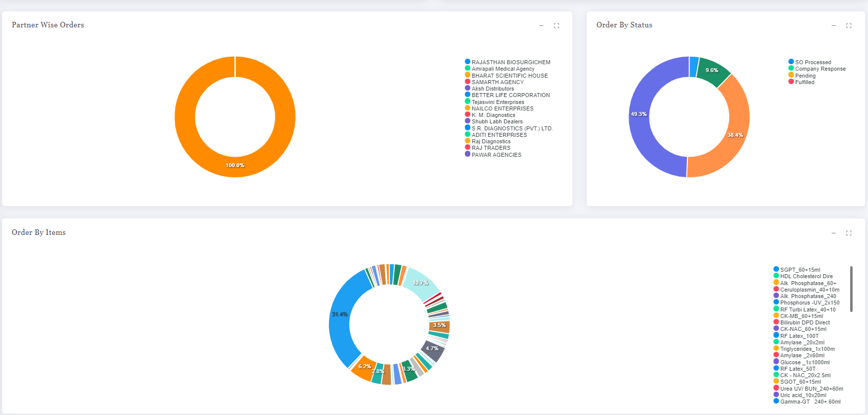The width and height of the screenshot is (868, 415).
Task: Toggle RF Latex_50T legend entry
Action: coord(795,369)
